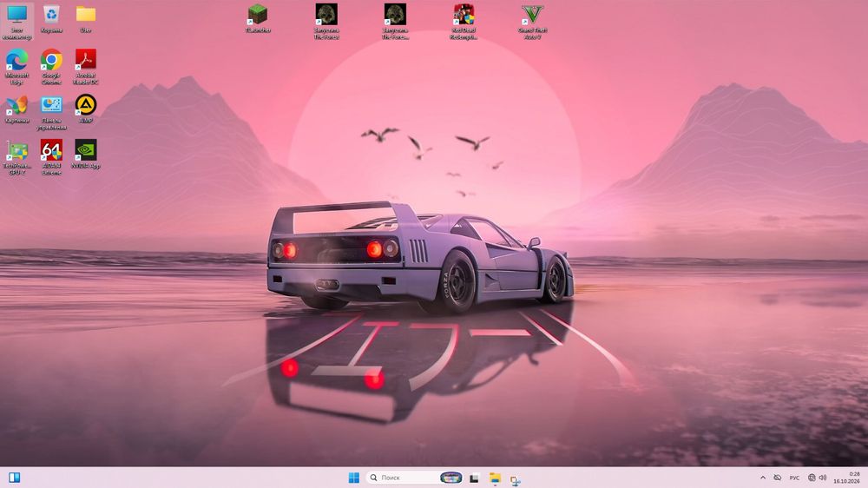Open the Recycle Bin 'Корзина' icon
The height and width of the screenshot is (488, 868).
pos(51,19)
